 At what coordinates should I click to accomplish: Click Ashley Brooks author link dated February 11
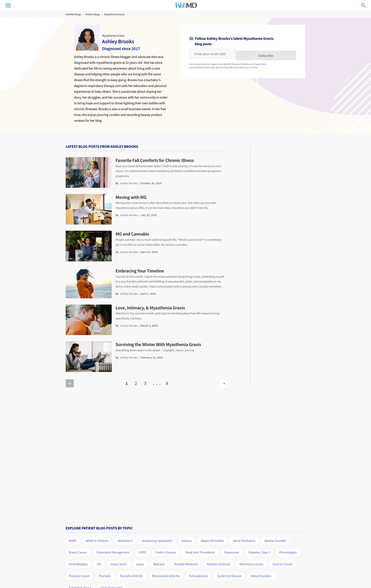tap(129, 357)
